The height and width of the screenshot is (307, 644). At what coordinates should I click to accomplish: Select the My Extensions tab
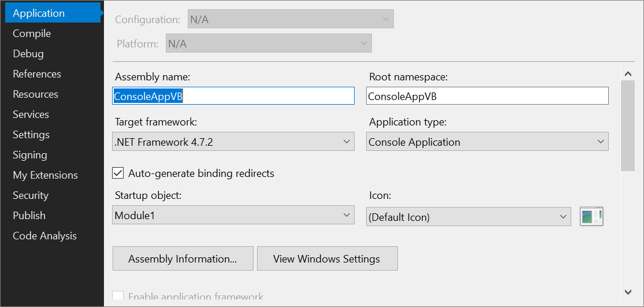pyautogui.click(x=45, y=175)
